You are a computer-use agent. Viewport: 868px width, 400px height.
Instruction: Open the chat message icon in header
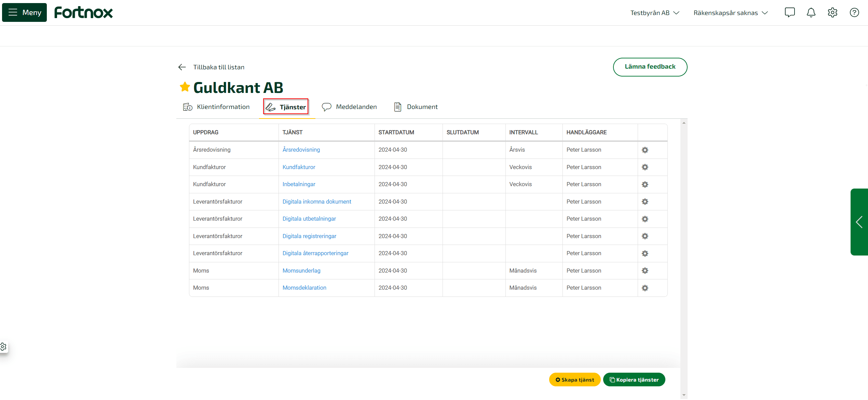pyautogui.click(x=790, y=13)
